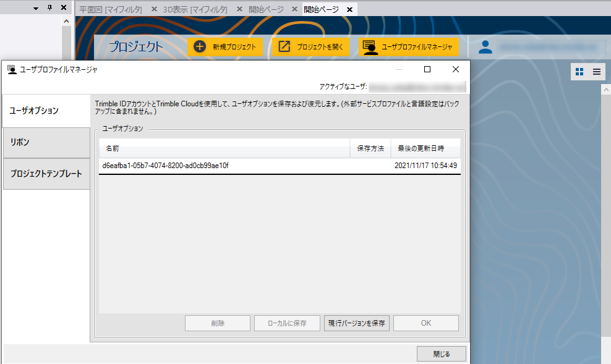Open the user account avatar icon
Viewport: 611px width, 364px height.
485,46
